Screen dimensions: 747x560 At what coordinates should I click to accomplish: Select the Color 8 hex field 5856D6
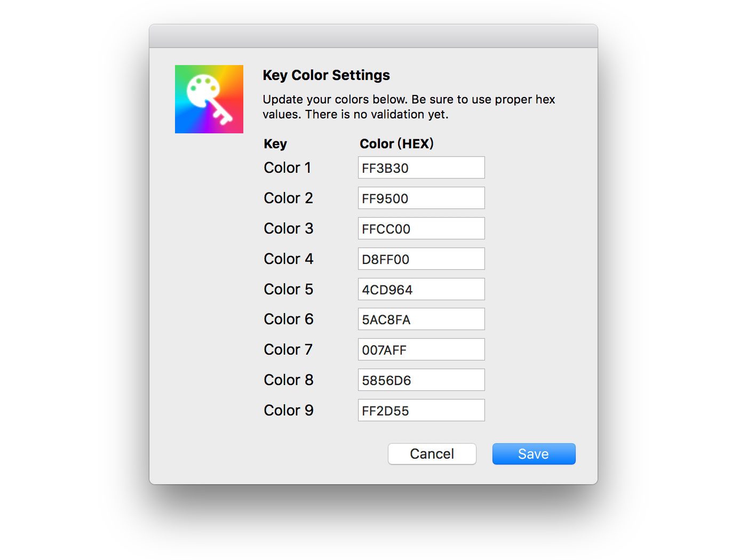(421, 380)
